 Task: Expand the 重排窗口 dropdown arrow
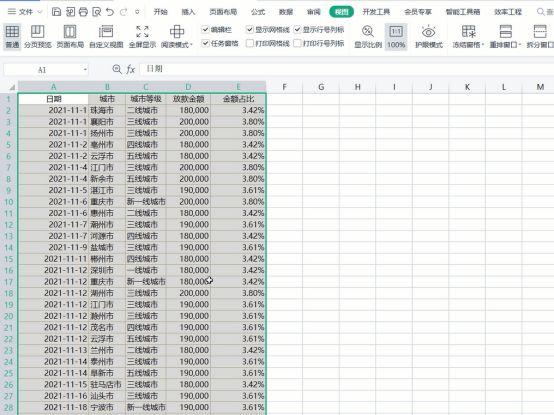pos(520,45)
